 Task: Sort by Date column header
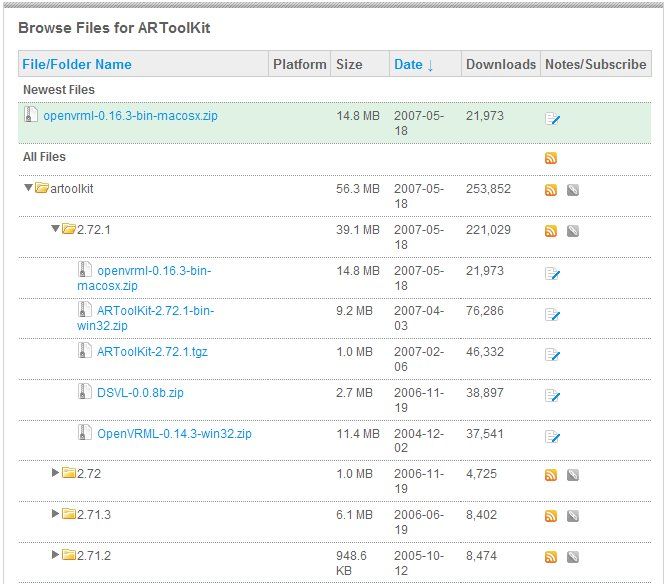click(x=413, y=64)
